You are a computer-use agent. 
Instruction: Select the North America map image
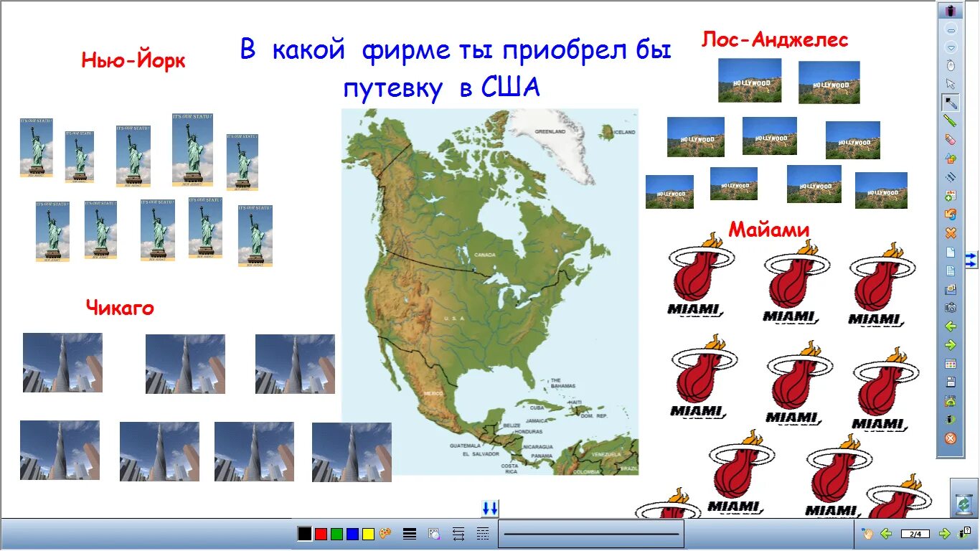[x=489, y=291]
